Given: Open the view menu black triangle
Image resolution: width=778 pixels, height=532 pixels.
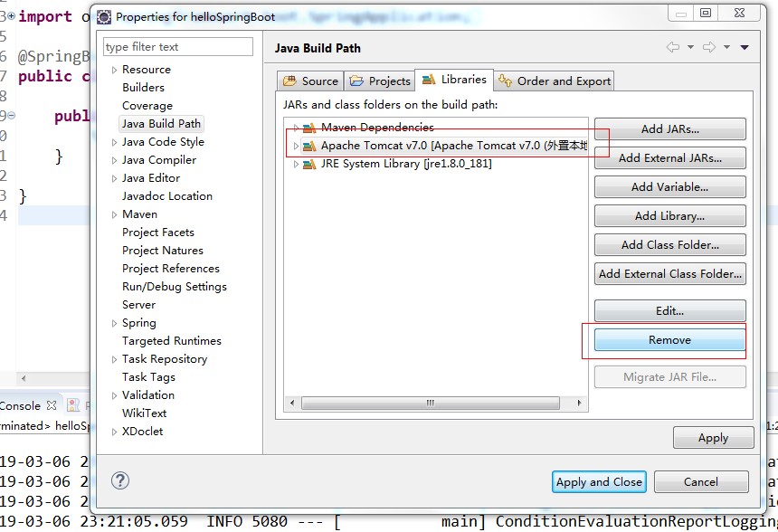Looking at the screenshot, I should (745, 47).
